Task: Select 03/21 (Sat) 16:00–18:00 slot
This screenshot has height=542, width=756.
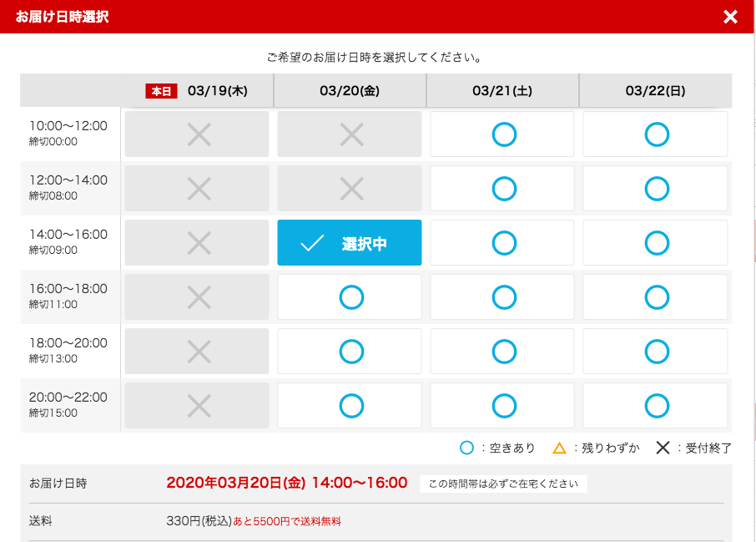Action: click(503, 297)
